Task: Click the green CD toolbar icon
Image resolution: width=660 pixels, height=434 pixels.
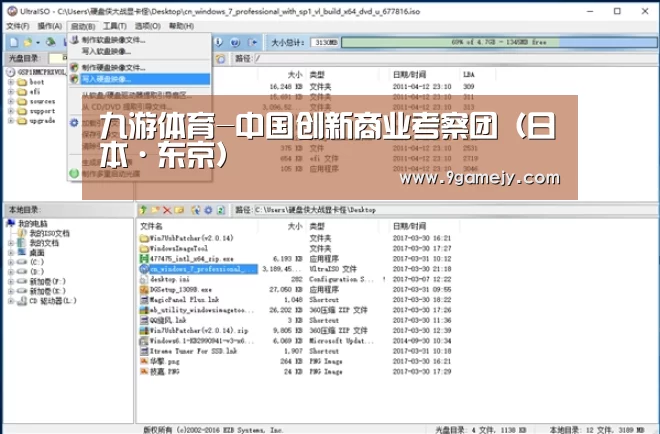Action: click(x=51, y=42)
